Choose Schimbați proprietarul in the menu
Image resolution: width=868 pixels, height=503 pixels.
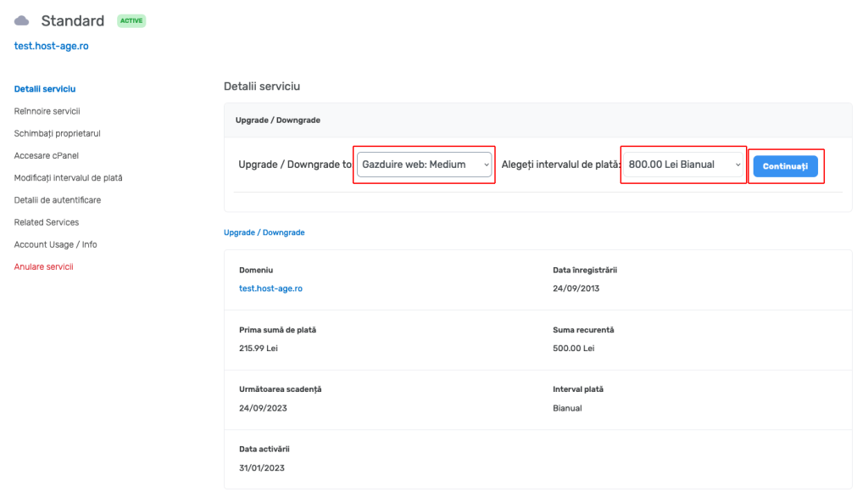pyautogui.click(x=57, y=133)
